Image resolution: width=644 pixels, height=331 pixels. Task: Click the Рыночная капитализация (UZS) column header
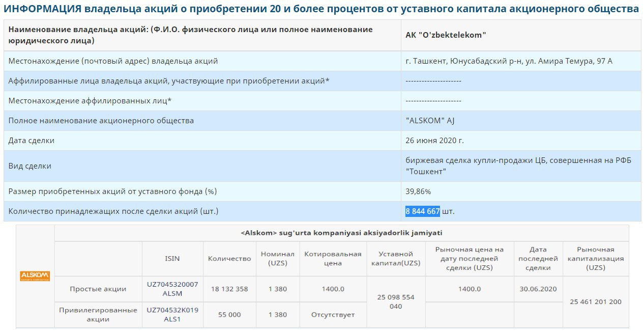(596, 259)
